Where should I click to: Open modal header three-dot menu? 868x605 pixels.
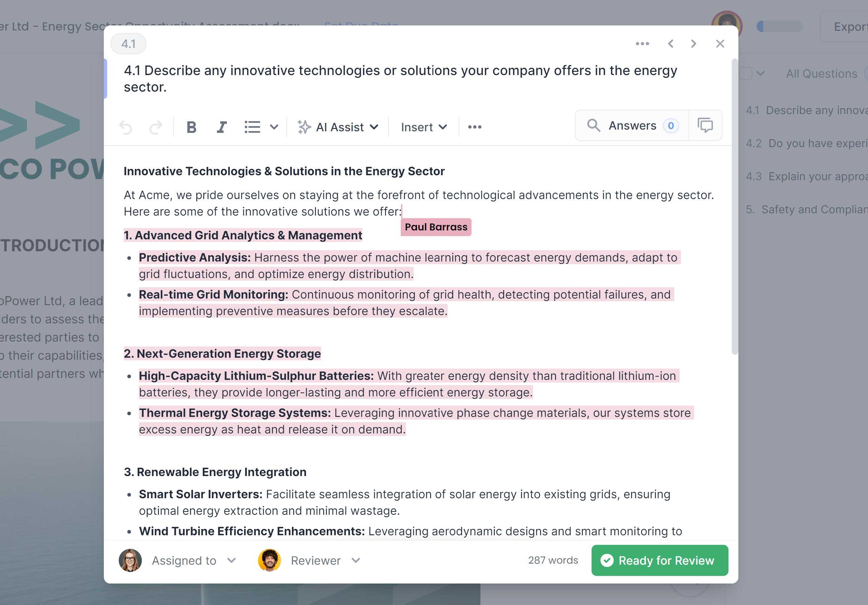(642, 44)
